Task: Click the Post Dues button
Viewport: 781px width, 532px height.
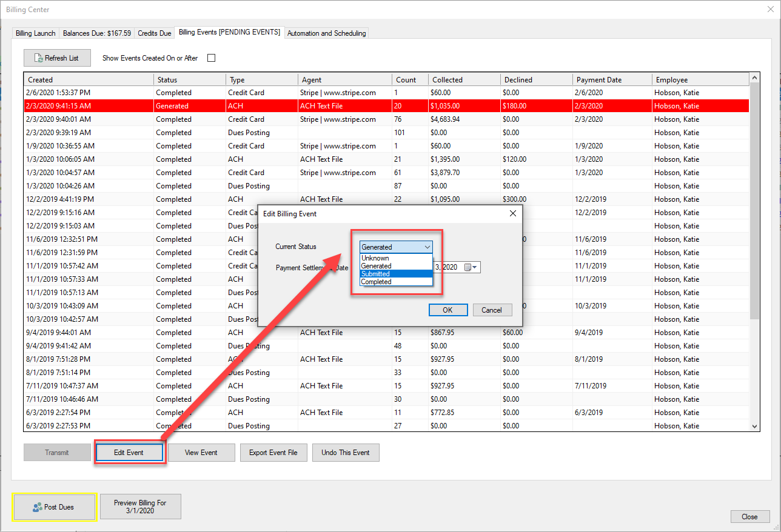Action: 54,507
